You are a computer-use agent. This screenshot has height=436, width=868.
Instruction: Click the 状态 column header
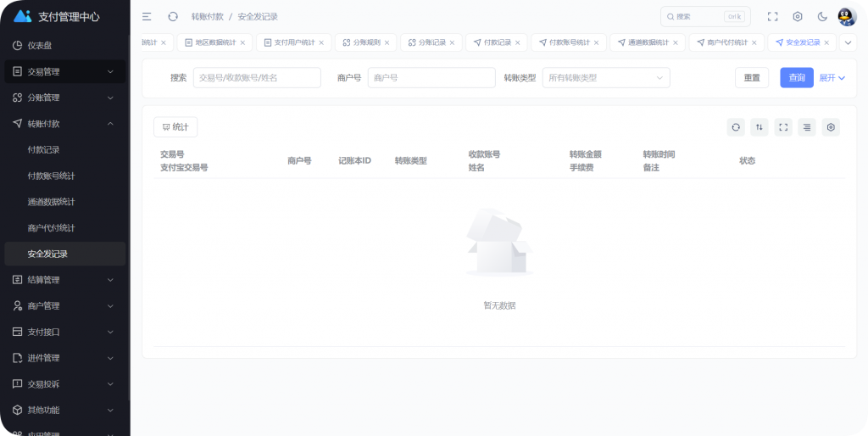(748, 160)
